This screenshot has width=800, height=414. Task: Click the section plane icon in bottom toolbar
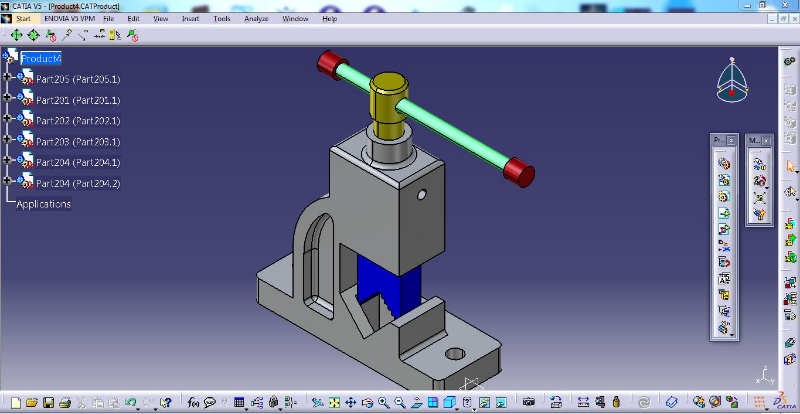671,402
